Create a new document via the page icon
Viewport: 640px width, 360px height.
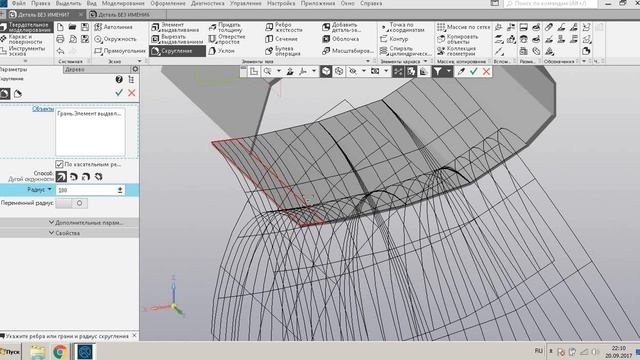pos(60,27)
